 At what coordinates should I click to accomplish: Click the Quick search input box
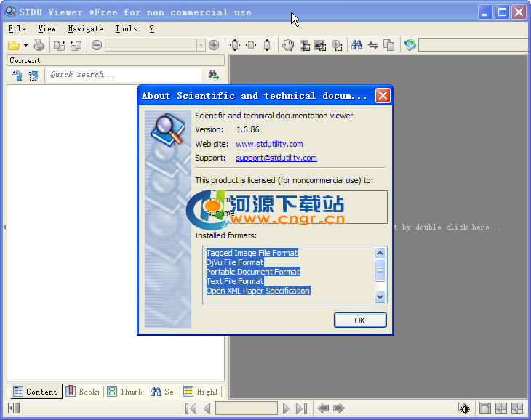point(124,75)
